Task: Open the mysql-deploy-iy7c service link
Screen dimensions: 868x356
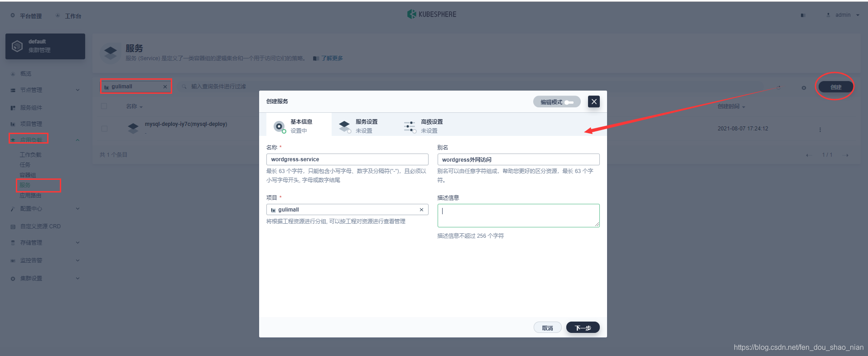Action: point(186,124)
